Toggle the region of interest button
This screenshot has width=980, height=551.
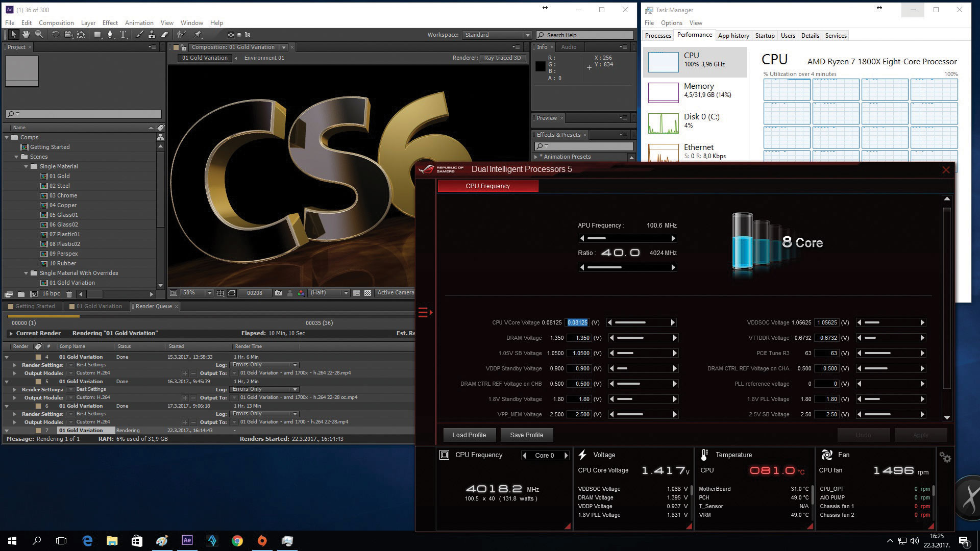point(232,293)
